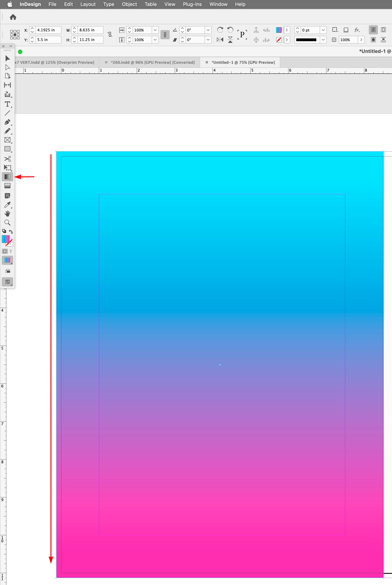The height and width of the screenshot is (585, 392).
Task: Open the Shear X Angle dropdown
Action: tap(208, 40)
